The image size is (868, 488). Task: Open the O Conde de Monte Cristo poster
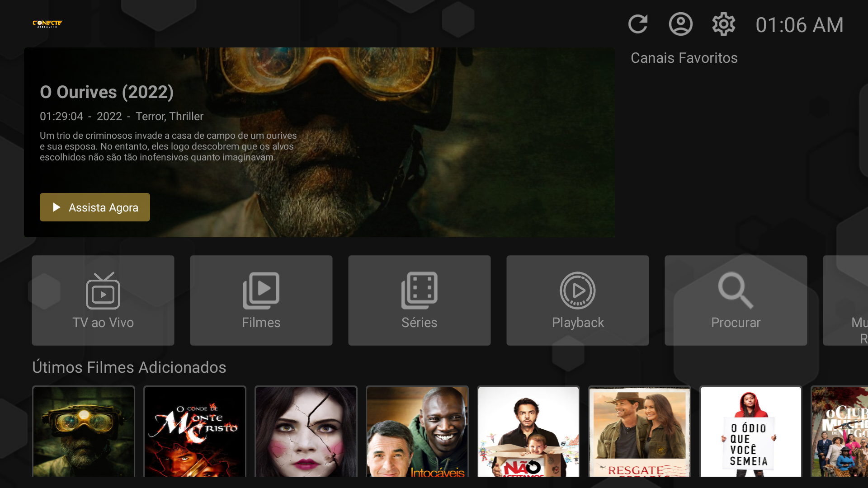click(195, 432)
